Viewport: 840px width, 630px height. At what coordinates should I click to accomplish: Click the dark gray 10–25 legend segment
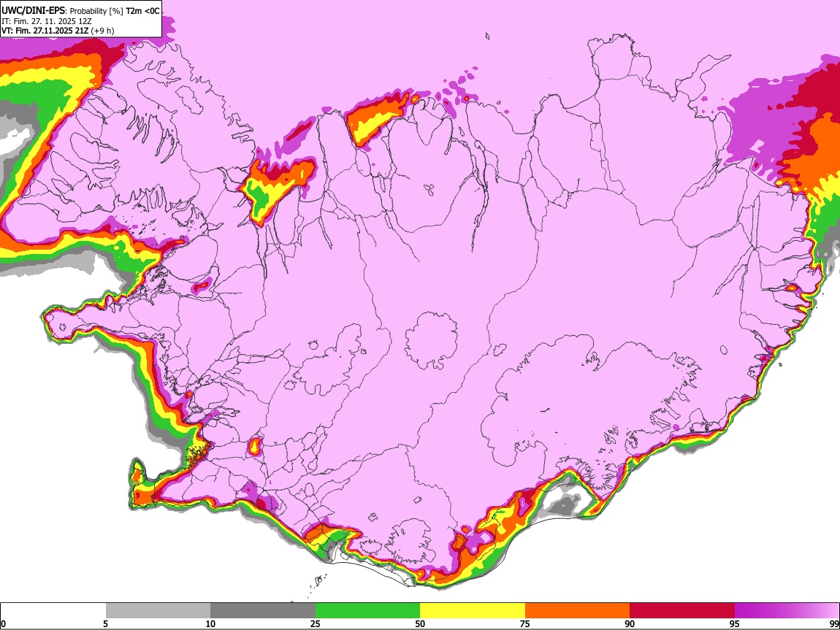click(263, 610)
